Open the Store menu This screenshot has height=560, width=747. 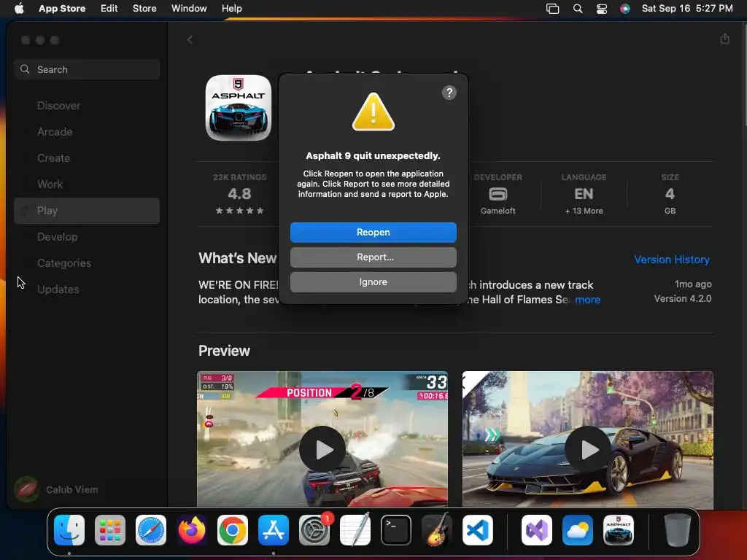[x=144, y=9]
